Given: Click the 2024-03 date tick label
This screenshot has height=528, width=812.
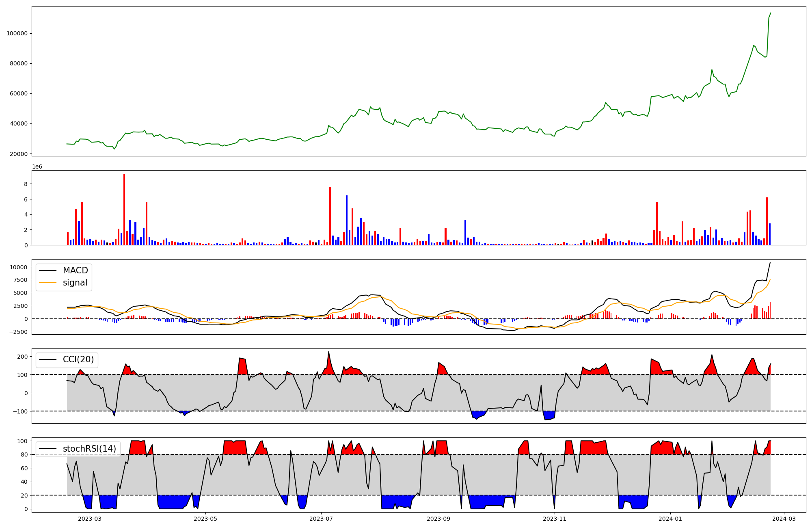Looking at the screenshot, I should tap(784, 519).
